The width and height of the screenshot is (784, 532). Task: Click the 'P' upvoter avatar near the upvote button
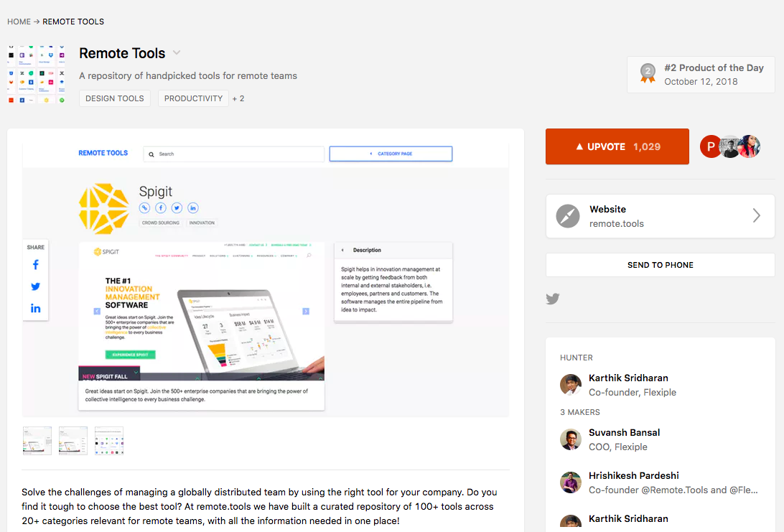[711, 146]
